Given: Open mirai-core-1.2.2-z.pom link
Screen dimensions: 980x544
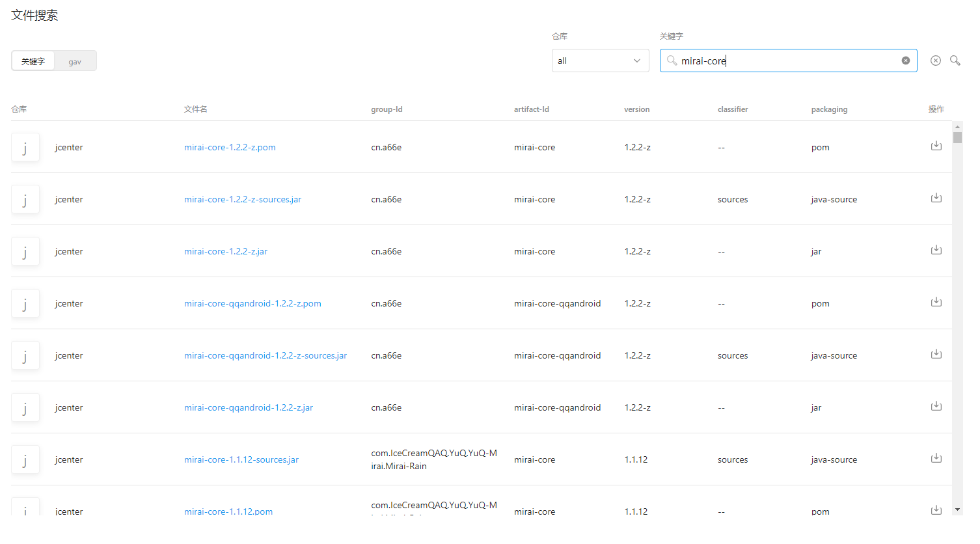Looking at the screenshot, I should click(x=230, y=147).
